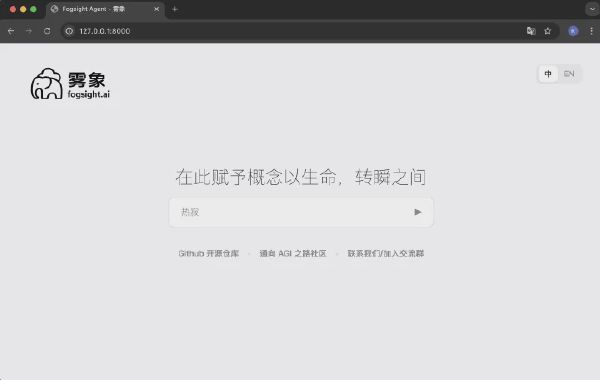Open the 通向 AGI 之路社区 link
600x380 pixels.
pos(293,253)
